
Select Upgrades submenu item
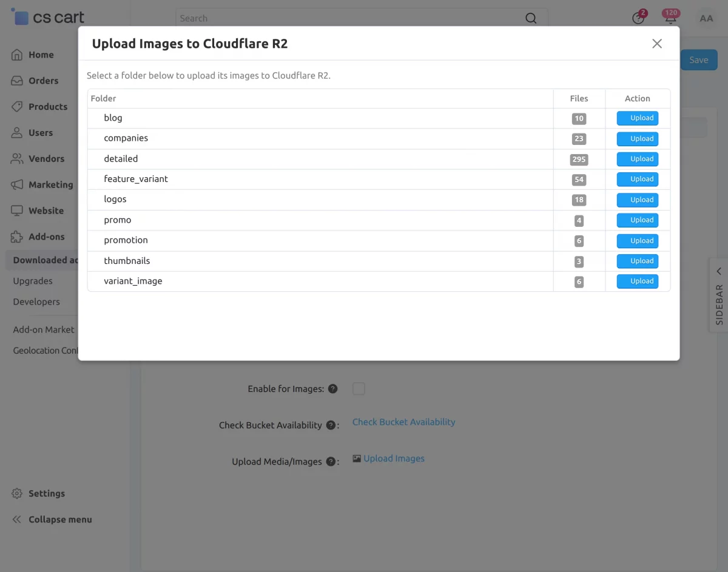(x=33, y=281)
